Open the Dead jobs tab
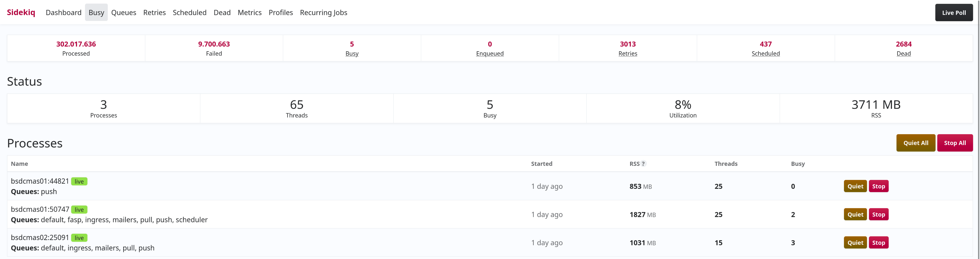Image resolution: width=980 pixels, height=259 pixels. [222, 13]
